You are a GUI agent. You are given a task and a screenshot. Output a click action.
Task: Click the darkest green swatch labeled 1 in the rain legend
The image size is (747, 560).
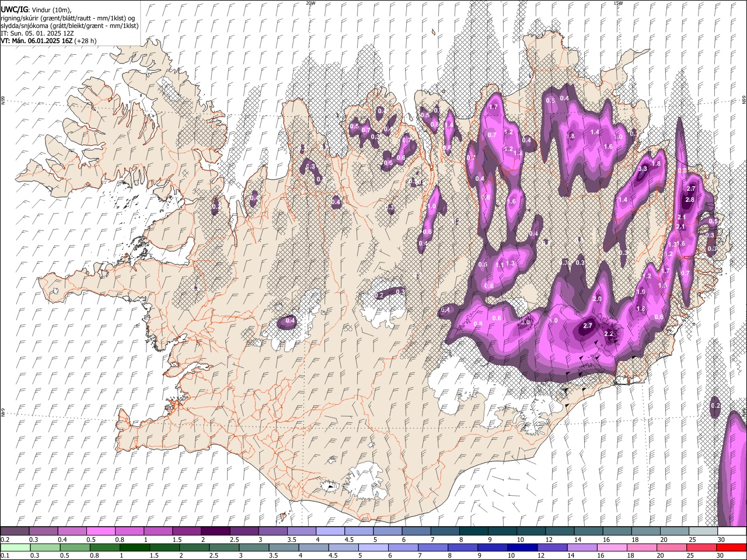pos(135,547)
